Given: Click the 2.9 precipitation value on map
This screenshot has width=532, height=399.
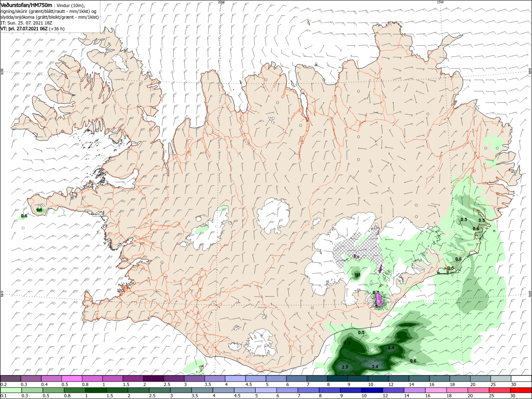Looking at the screenshot, I should 345,367.
